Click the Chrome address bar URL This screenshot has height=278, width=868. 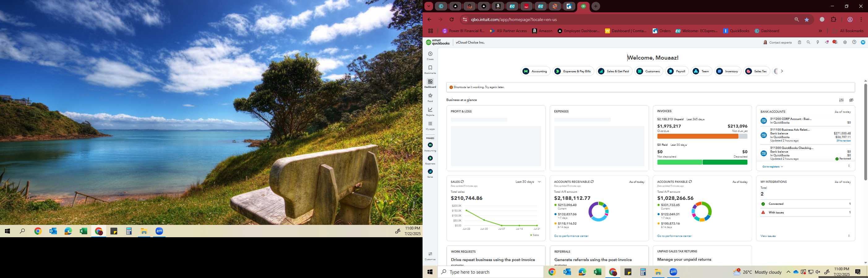(x=514, y=19)
